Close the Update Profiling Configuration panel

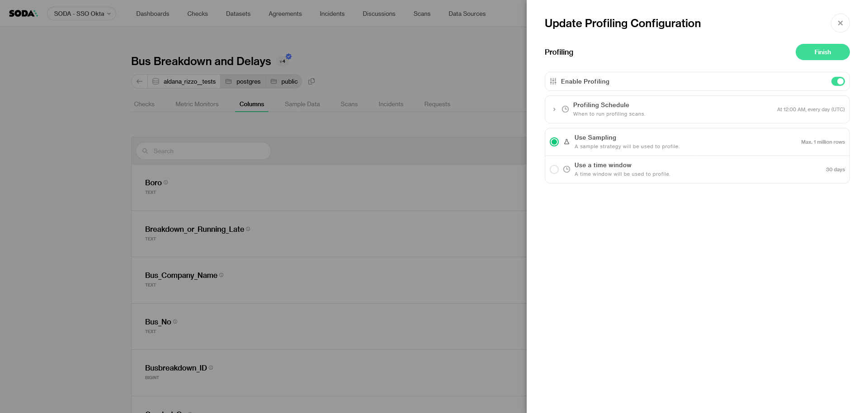point(840,23)
